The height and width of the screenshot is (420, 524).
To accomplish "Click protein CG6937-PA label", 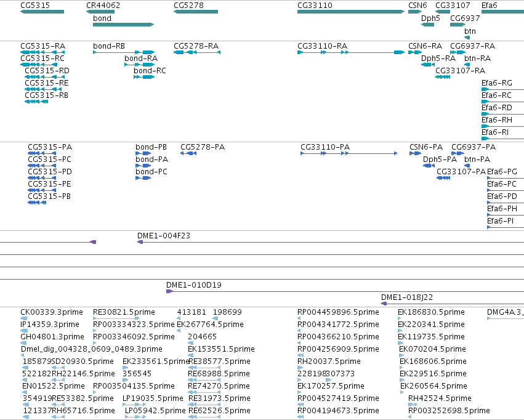I will coord(474,147).
